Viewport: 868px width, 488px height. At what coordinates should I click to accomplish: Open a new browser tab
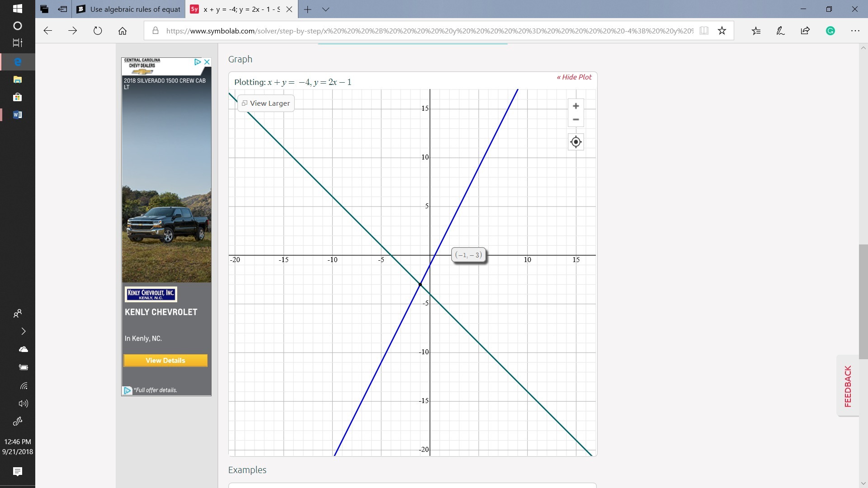pyautogui.click(x=307, y=9)
